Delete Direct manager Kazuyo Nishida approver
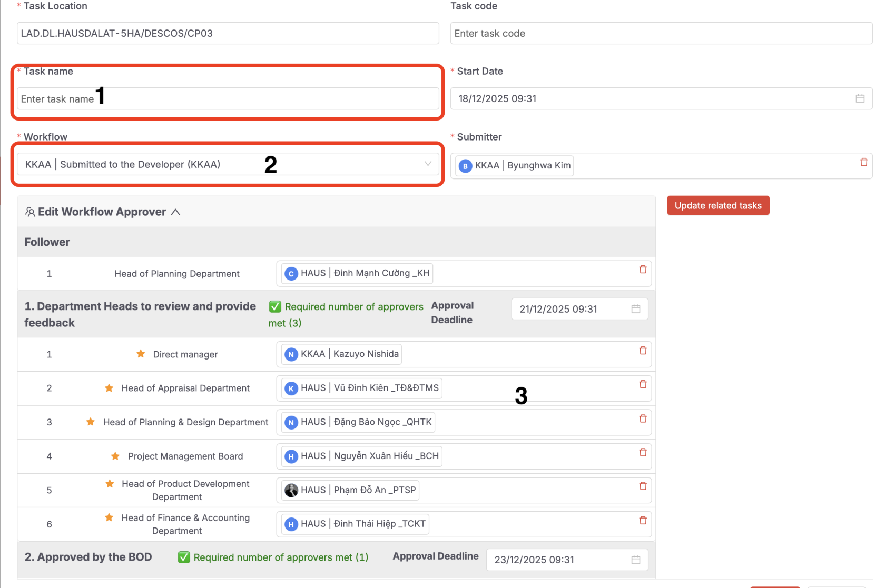This screenshot has height=588, width=885. click(x=643, y=351)
